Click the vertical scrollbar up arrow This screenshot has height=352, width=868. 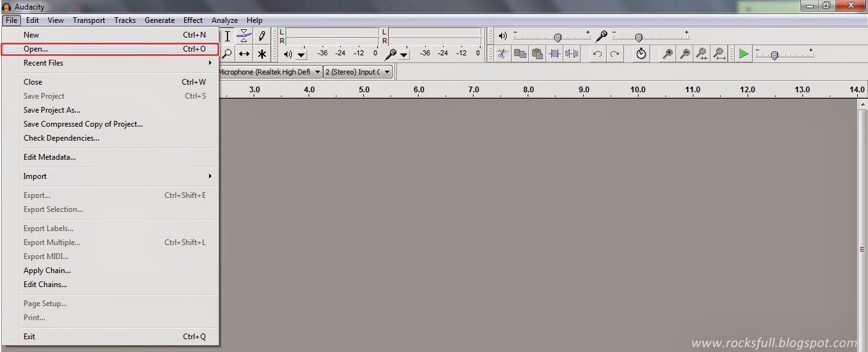tap(862, 104)
